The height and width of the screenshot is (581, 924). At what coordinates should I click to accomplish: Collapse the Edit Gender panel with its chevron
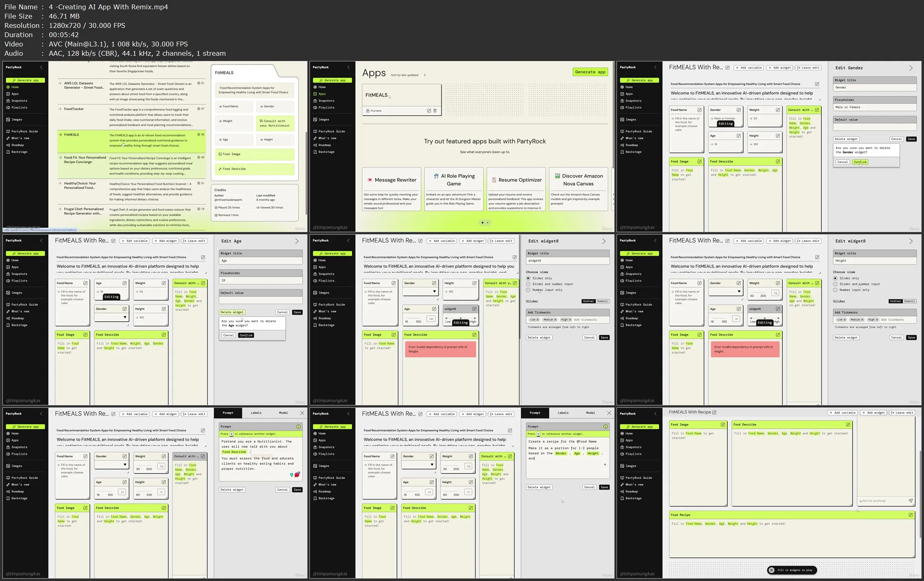tap(911, 68)
